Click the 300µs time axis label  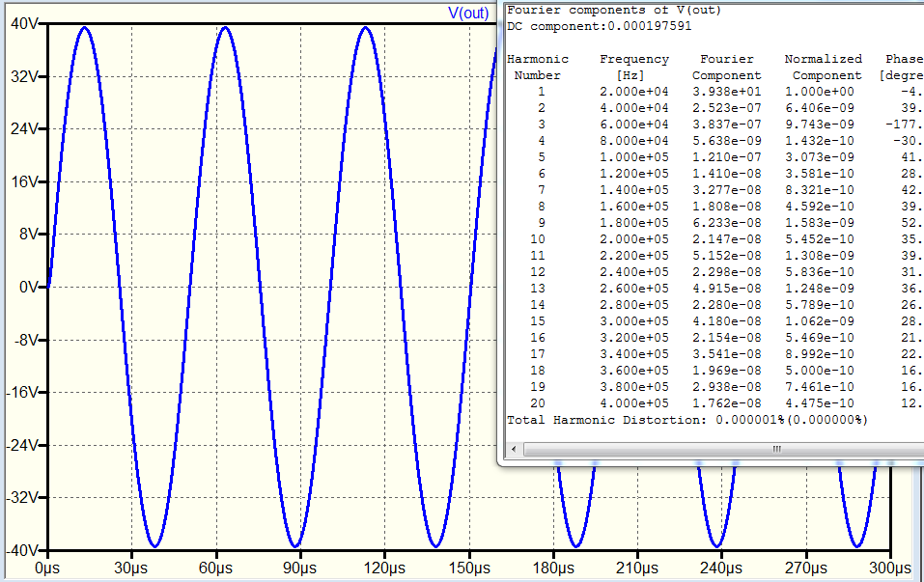[890, 568]
